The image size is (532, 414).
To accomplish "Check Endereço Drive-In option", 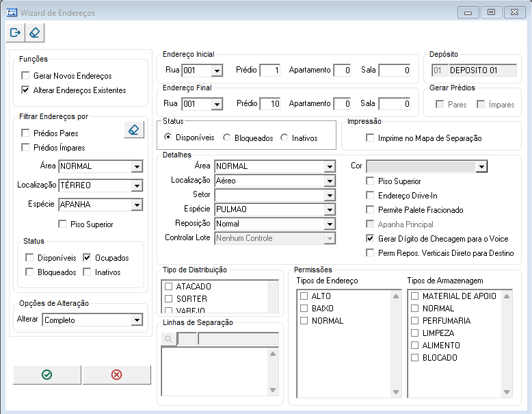I will coord(370,195).
